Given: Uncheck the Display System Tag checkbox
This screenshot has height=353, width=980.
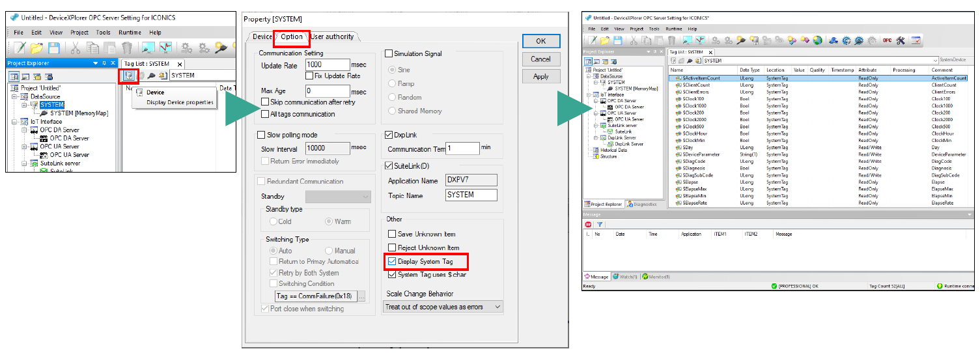Looking at the screenshot, I should click(x=392, y=262).
